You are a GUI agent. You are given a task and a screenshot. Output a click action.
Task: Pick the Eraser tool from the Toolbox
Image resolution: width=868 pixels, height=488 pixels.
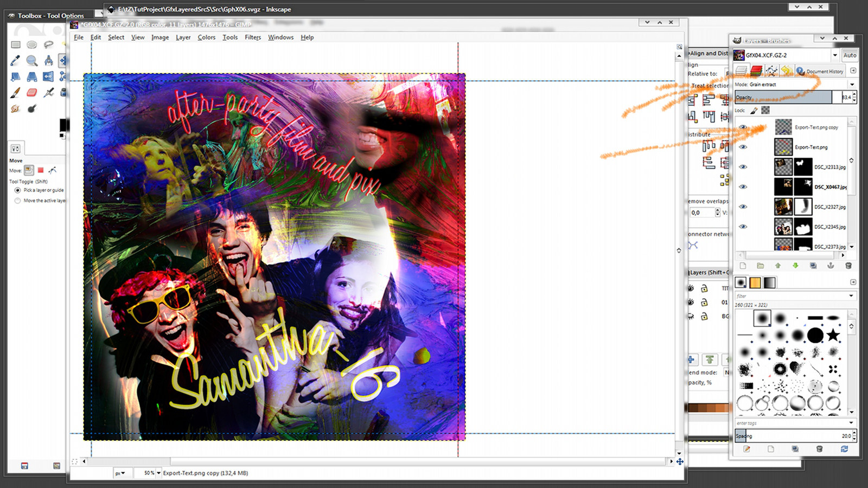pyautogui.click(x=31, y=93)
